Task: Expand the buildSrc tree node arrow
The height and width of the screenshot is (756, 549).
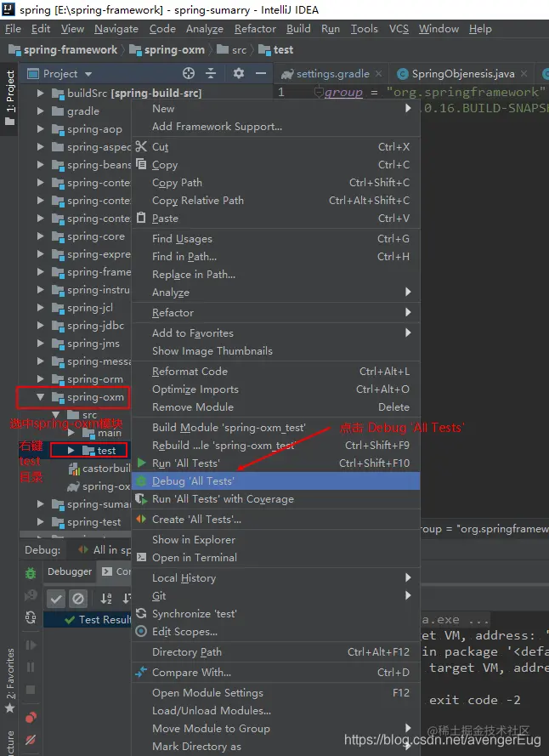Action: point(41,93)
